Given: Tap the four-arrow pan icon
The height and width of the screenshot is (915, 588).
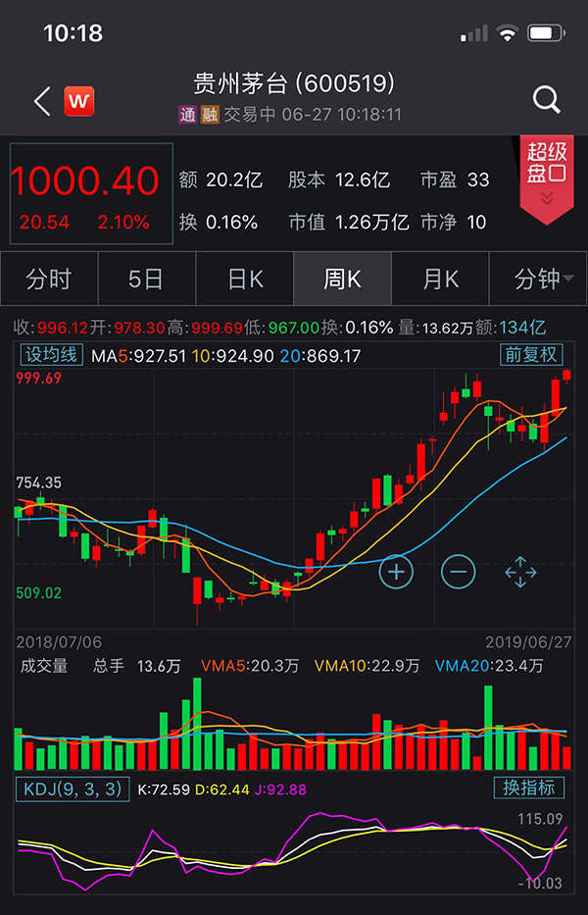Looking at the screenshot, I should click(520, 571).
